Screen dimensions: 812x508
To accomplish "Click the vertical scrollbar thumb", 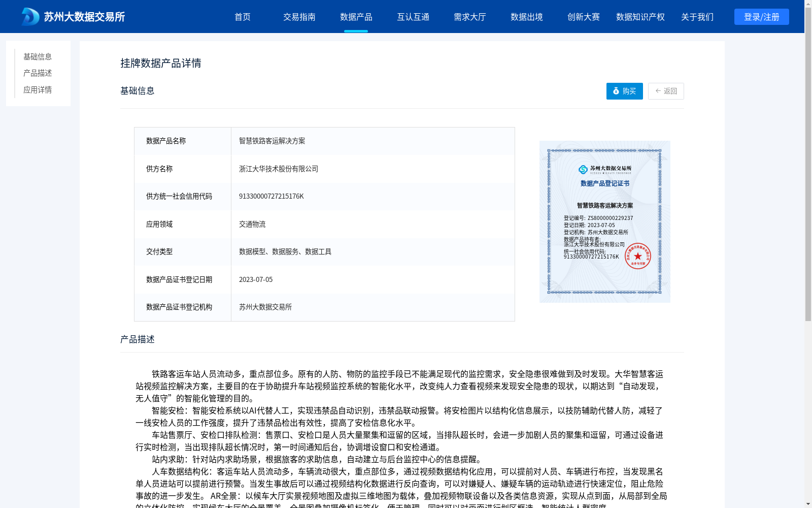I will 808,165.
